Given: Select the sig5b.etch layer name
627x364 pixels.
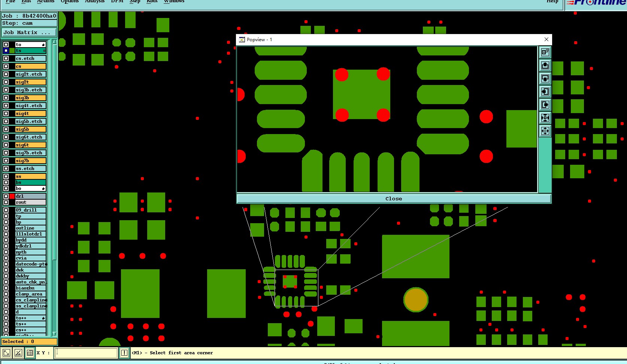Looking at the screenshot, I should [30, 121].
